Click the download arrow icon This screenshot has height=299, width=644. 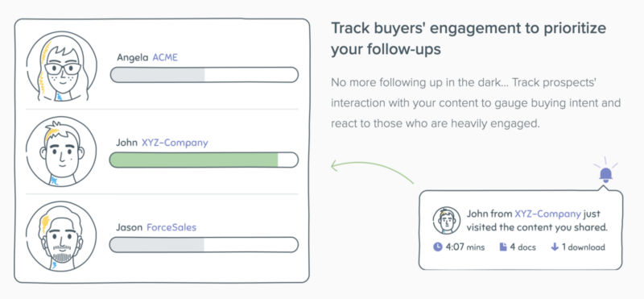coord(555,247)
